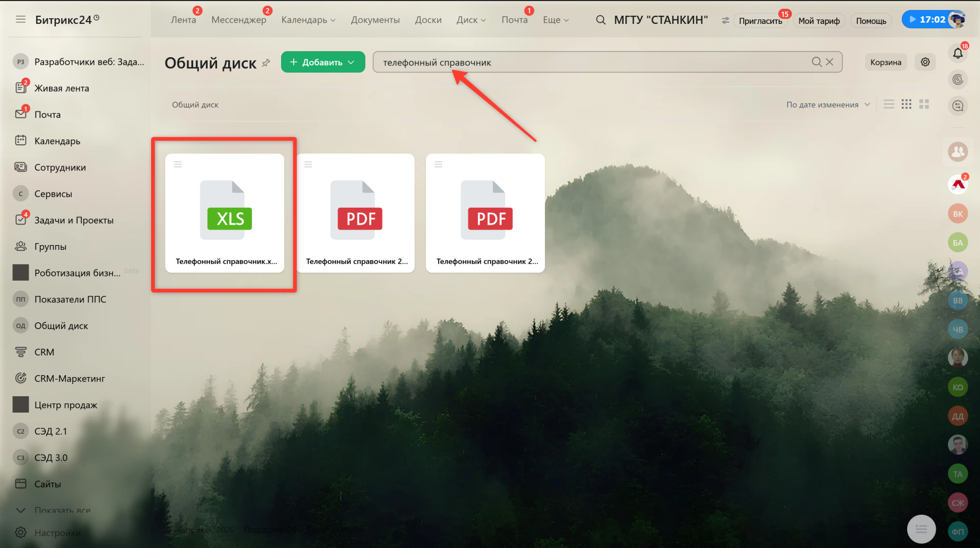Expand the Еще menu
The image size is (980, 548).
point(555,20)
